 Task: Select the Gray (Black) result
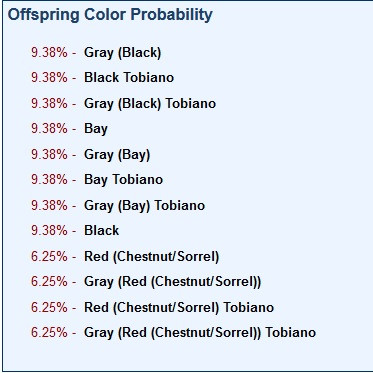(x=123, y=53)
